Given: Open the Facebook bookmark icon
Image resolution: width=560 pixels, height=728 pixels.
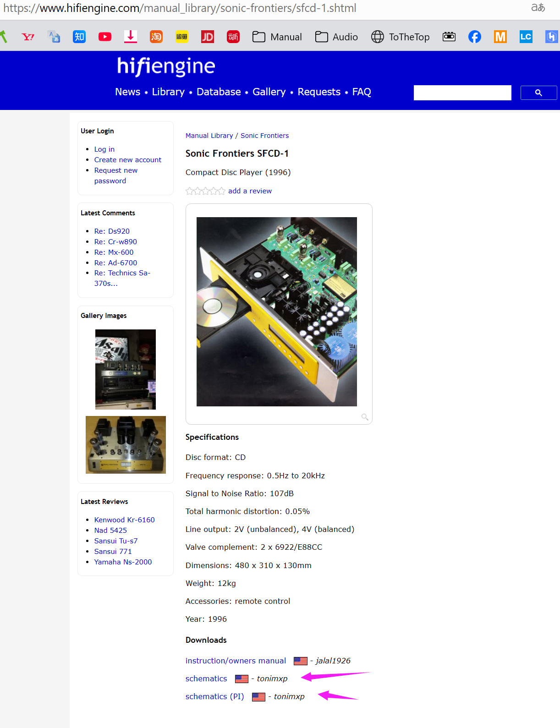Looking at the screenshot, I should tap(475, 37).
